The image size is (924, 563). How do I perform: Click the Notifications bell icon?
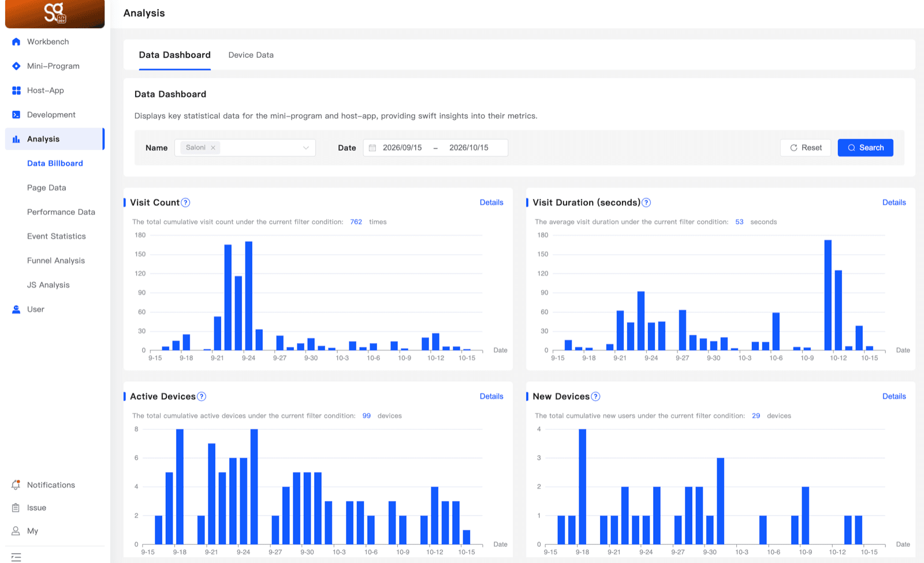pos(16,485)
